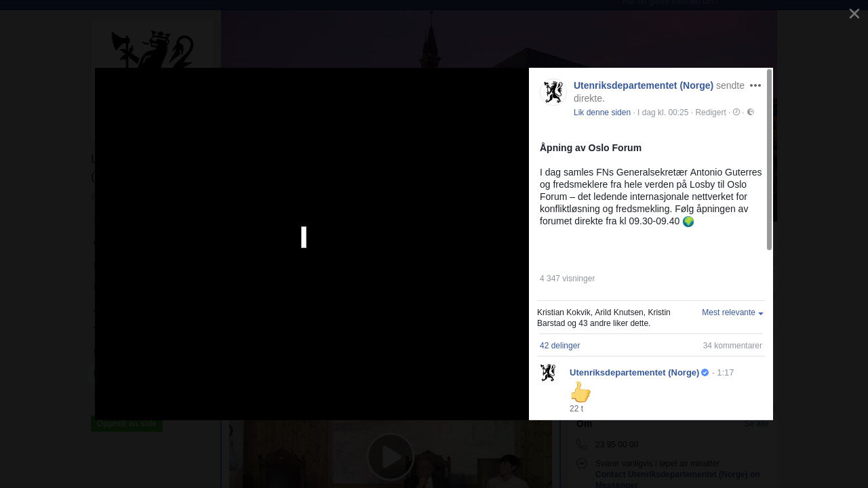
Task: Click 'Lik denne siden' link
Action: click(602, 113)
